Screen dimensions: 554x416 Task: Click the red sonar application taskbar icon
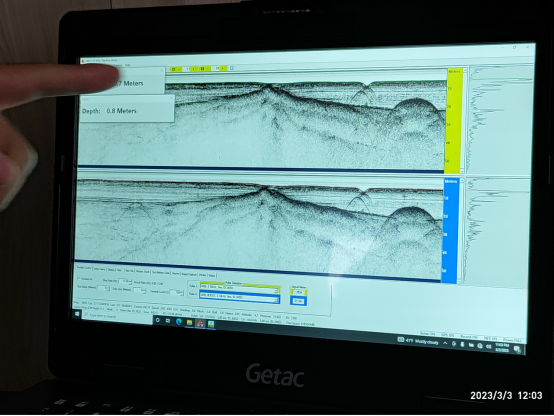(x=200, y=323)
